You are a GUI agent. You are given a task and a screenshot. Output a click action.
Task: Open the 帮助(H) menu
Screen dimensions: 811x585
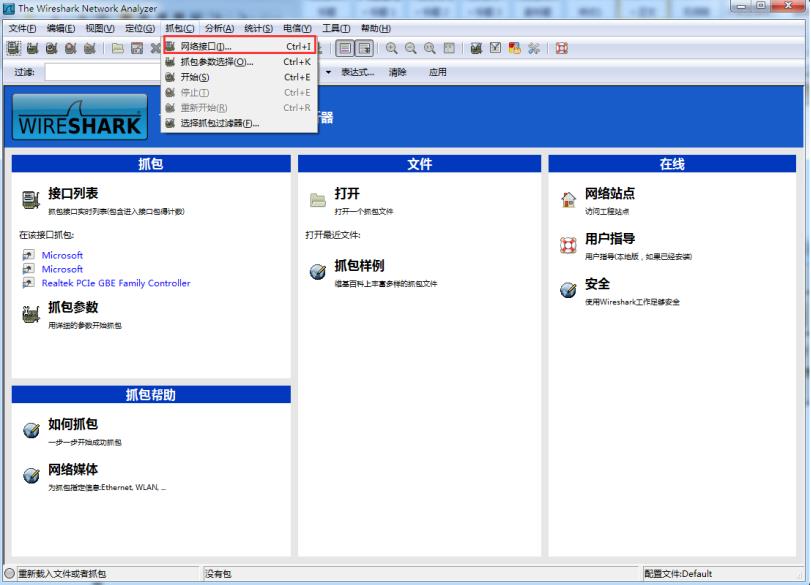click(376, 28)
